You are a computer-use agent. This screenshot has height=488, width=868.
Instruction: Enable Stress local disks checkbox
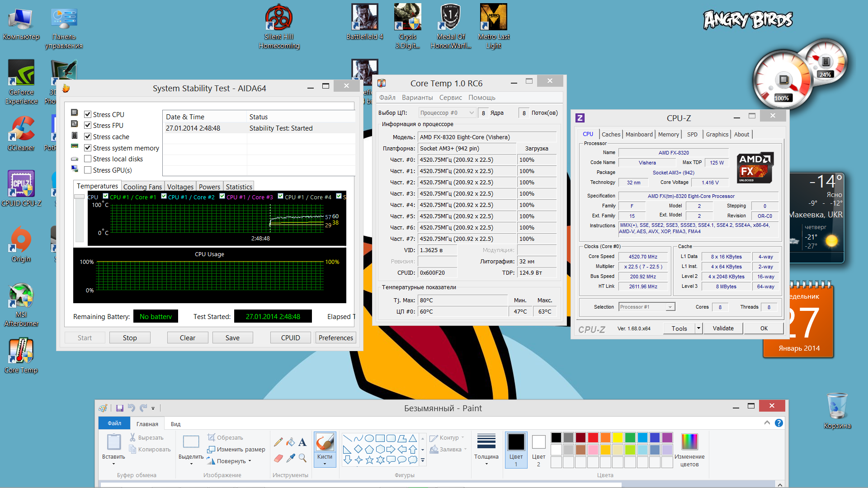pyautogui.click(x=88, y=159)
